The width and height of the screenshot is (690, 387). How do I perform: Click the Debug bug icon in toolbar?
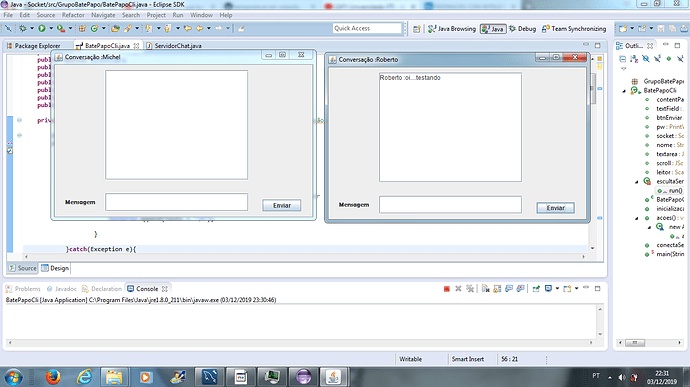click(x=22, y=29)
